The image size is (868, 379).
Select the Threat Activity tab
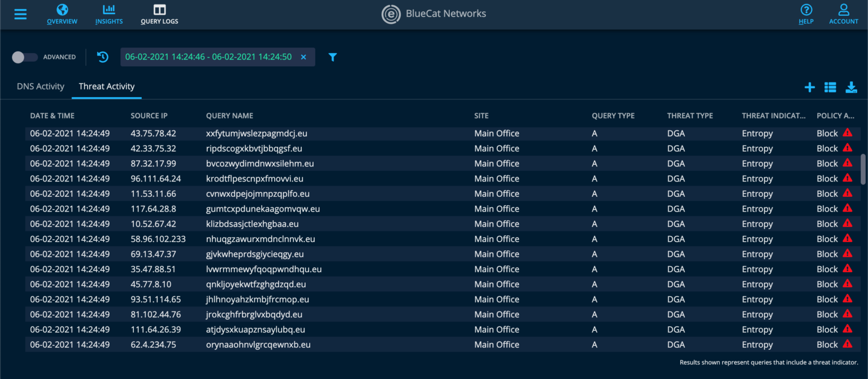point(106,86)
